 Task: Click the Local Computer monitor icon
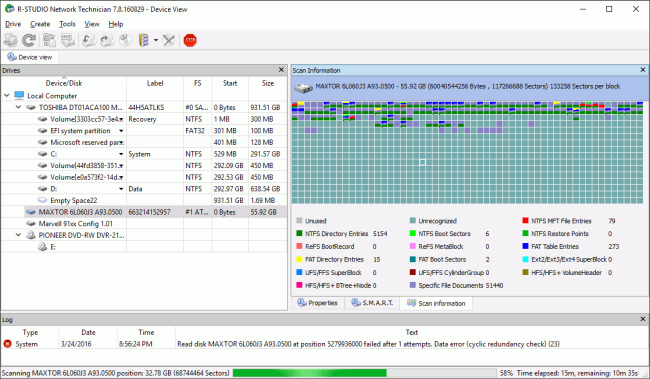tap(19, 95)
